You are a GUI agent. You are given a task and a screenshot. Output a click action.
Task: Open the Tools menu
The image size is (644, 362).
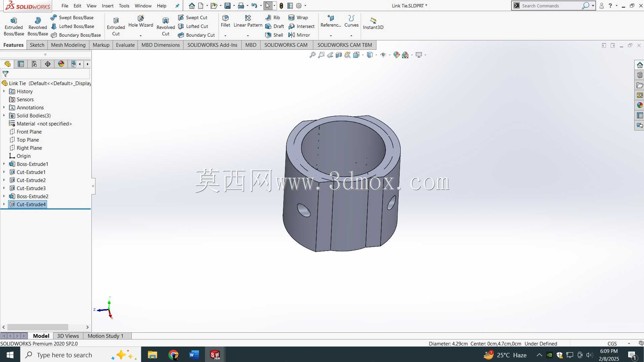(x=124, y=6)
